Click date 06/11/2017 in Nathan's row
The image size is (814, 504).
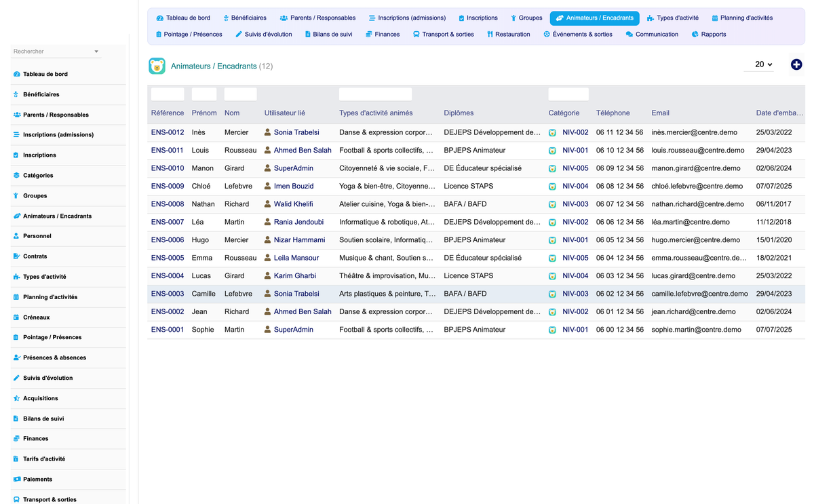click(774, 204)
